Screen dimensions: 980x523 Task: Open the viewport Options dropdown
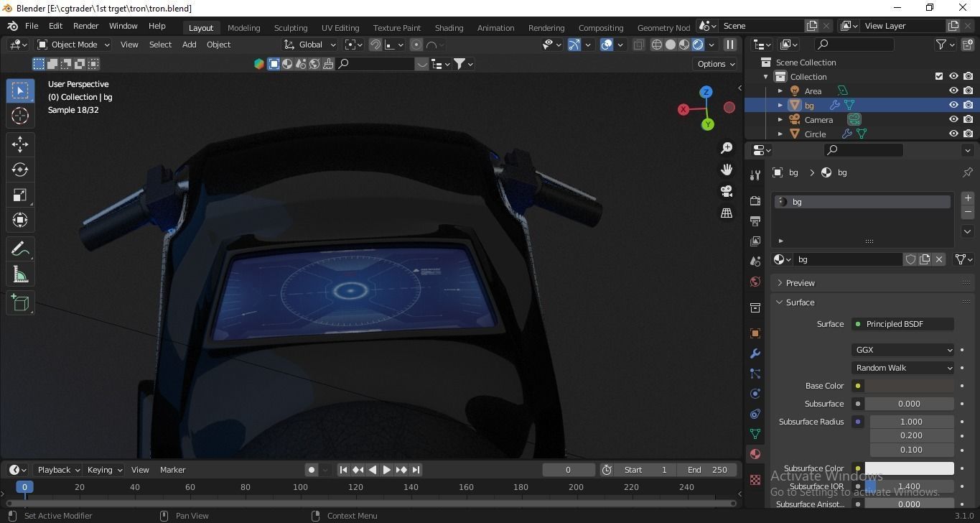point(716,64)
